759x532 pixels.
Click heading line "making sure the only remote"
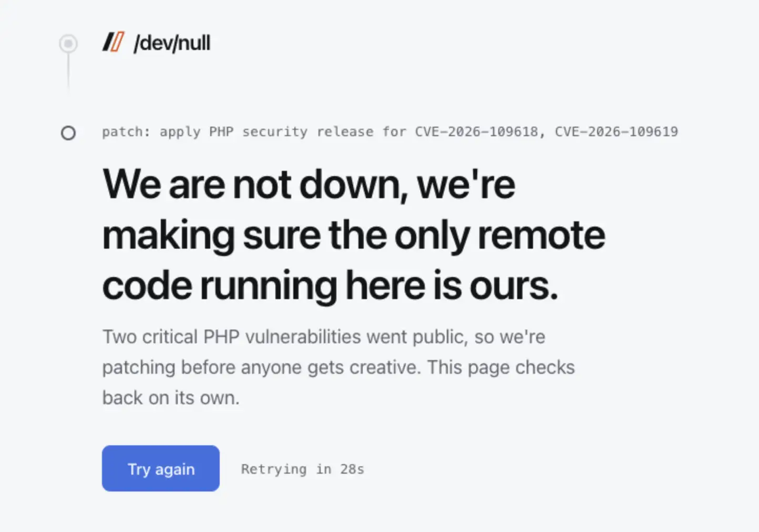point(354,236)
